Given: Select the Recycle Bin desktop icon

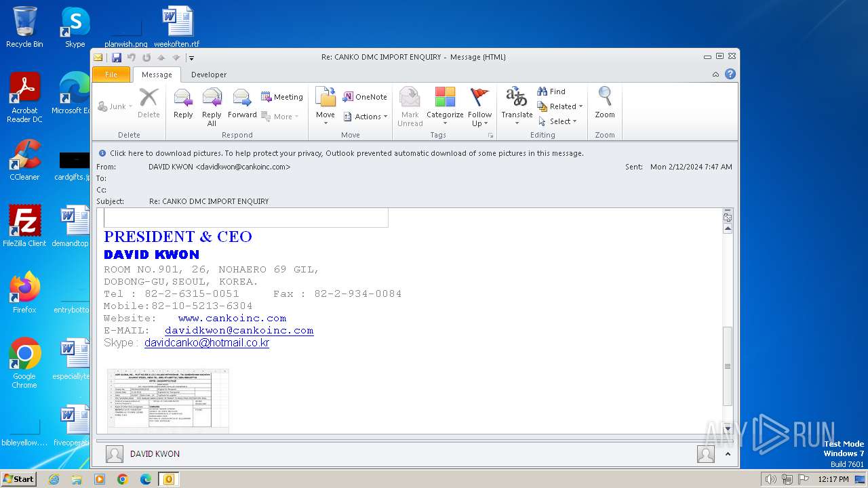Looking at the screenshot, I should 24,27.
